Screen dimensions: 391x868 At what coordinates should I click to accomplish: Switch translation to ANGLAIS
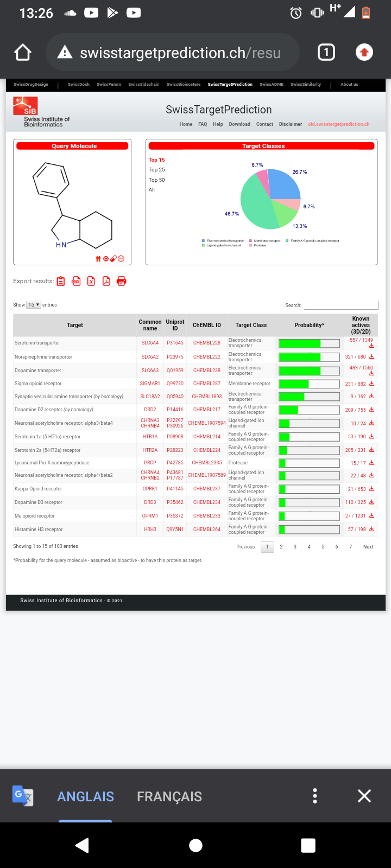[86, 796]
